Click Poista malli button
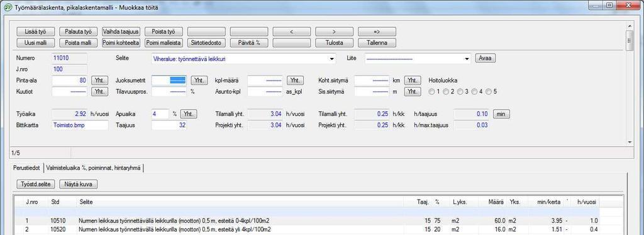644x235 pixels. click(x=78, y=42)
